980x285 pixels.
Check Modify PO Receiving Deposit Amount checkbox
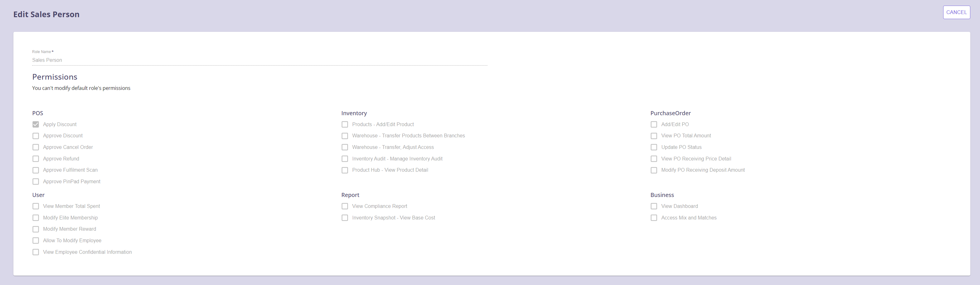point(654,170)
